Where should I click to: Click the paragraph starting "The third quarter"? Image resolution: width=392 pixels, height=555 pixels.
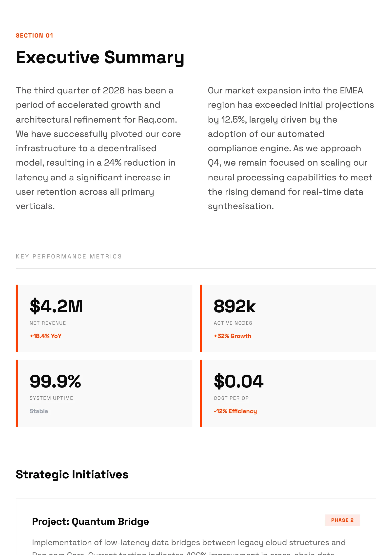(98, 148)
